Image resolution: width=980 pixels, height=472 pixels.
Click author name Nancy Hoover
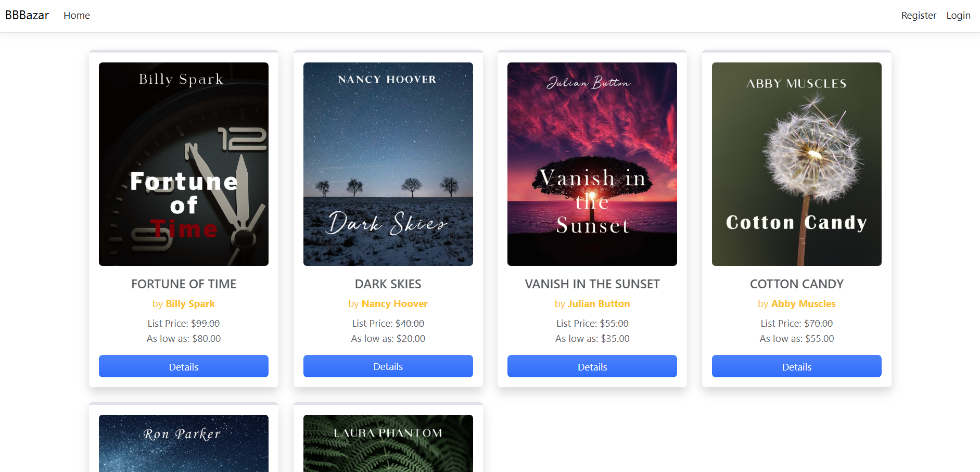tap(394, 304)
